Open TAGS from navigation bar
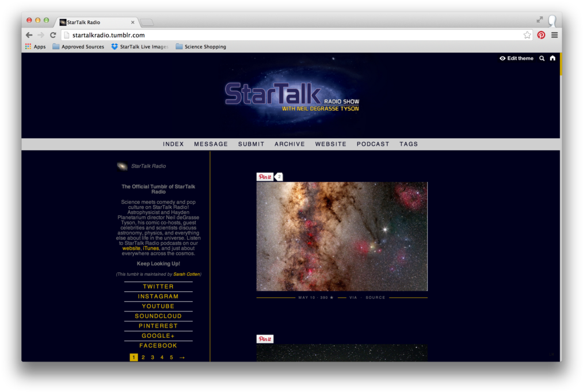The image size is (583, 392). (409, 144)
